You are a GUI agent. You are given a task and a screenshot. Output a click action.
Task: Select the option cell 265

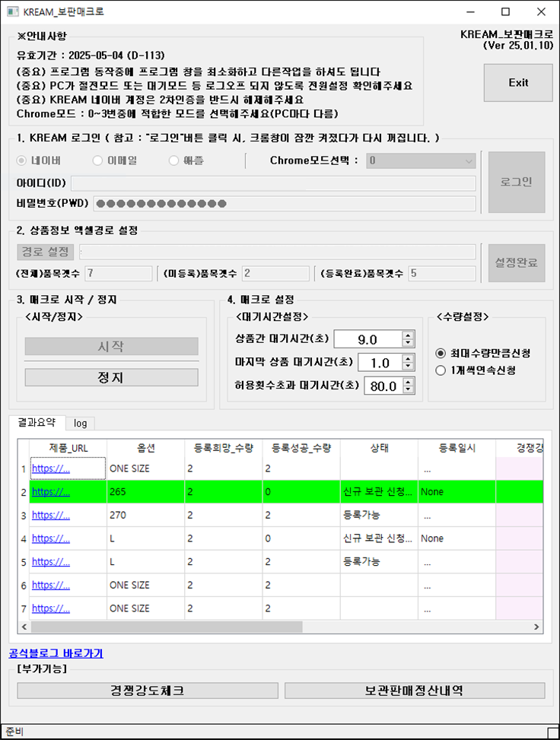click(146, 492)
